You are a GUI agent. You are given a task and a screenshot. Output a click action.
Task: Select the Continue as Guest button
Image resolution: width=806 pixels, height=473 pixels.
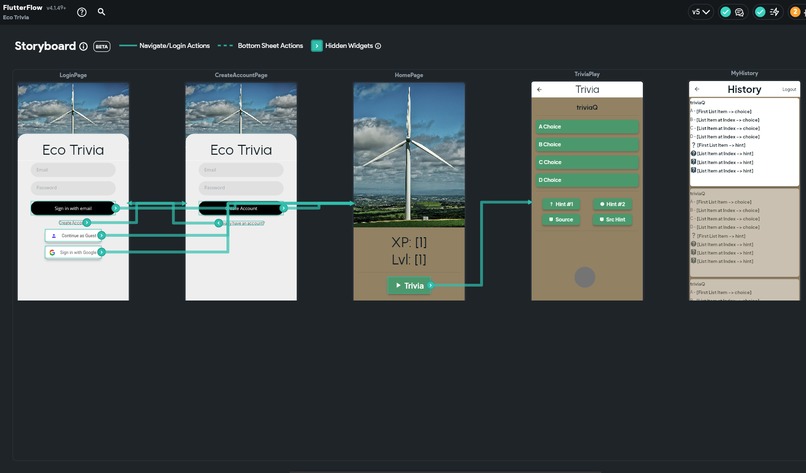(x=73, y=235)
